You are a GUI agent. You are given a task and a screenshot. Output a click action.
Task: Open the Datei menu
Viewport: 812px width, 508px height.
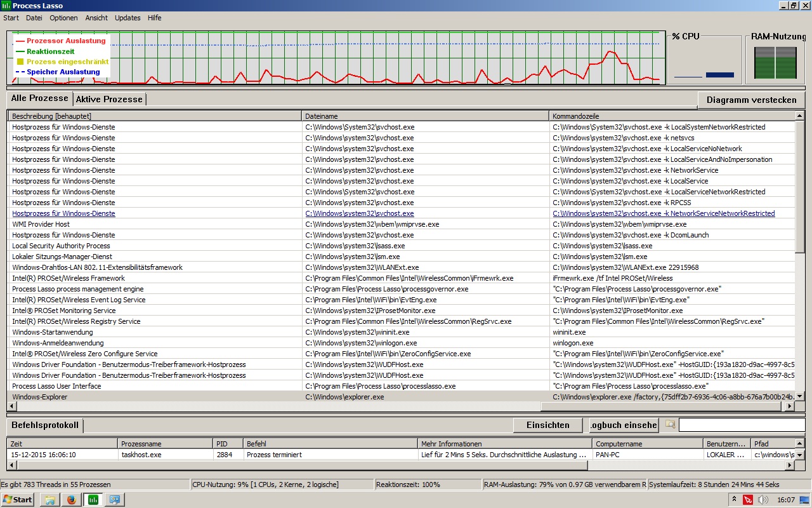pos(34,18)
